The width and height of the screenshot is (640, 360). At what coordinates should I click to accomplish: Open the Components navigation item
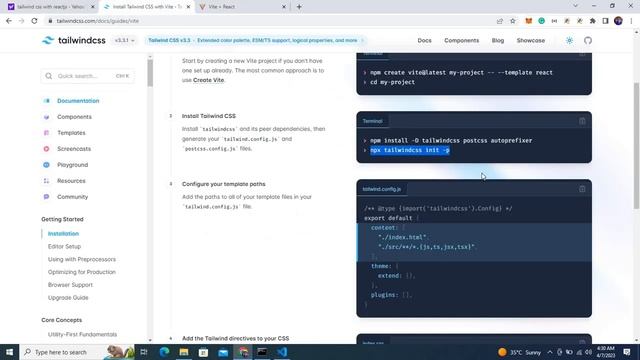tap(462, 40)
